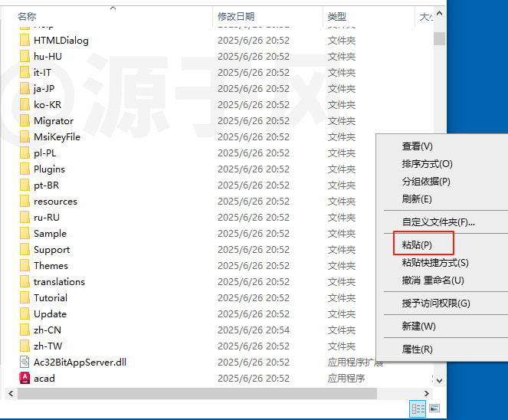Click the Plugins folder icon
508x420 pixels.
pyautogui.click(x=25, y=169)
